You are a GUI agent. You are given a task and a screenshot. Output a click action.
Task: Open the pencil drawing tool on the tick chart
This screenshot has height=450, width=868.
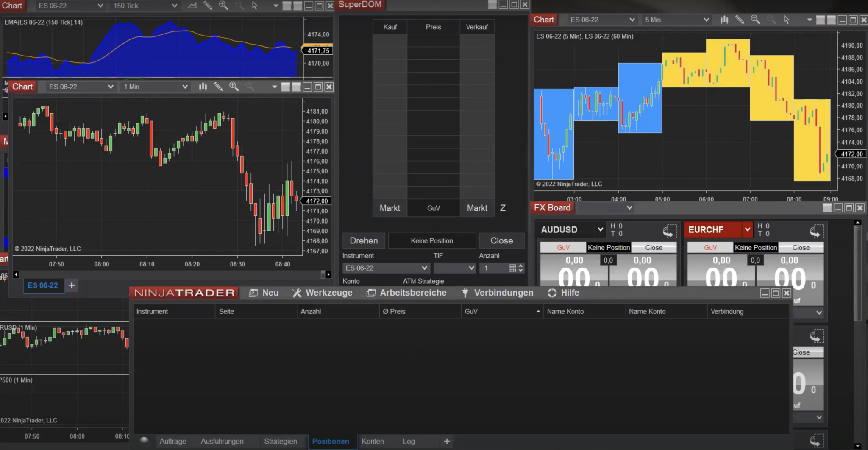pos(208,6)
